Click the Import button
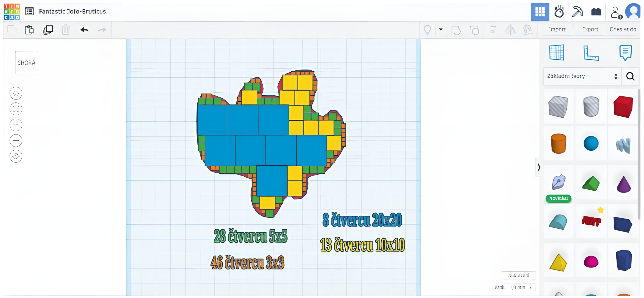 coord(557,30)
